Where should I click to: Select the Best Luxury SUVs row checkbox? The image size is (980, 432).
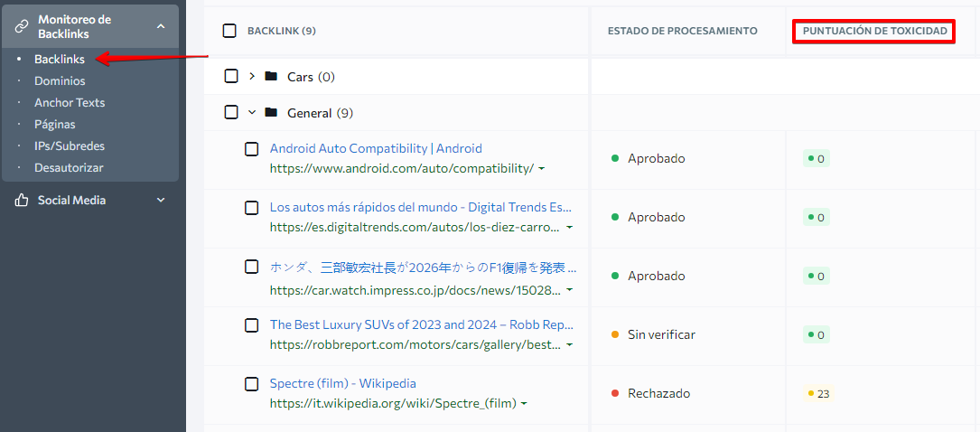pyautogui.click(x=251, y=325)
